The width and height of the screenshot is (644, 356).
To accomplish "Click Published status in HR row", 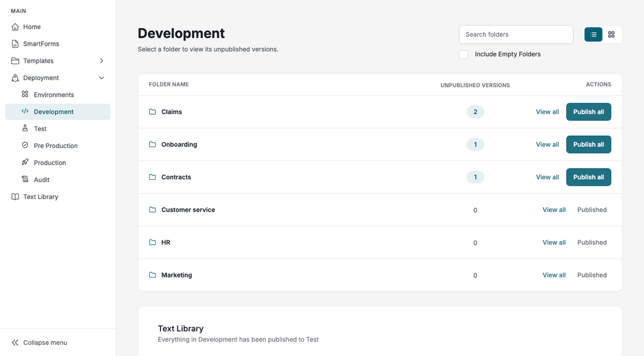I will click(592, 242).
